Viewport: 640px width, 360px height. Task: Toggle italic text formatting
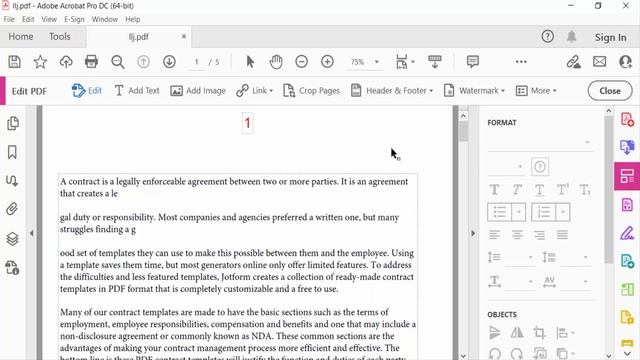click(x=517, y=190)
